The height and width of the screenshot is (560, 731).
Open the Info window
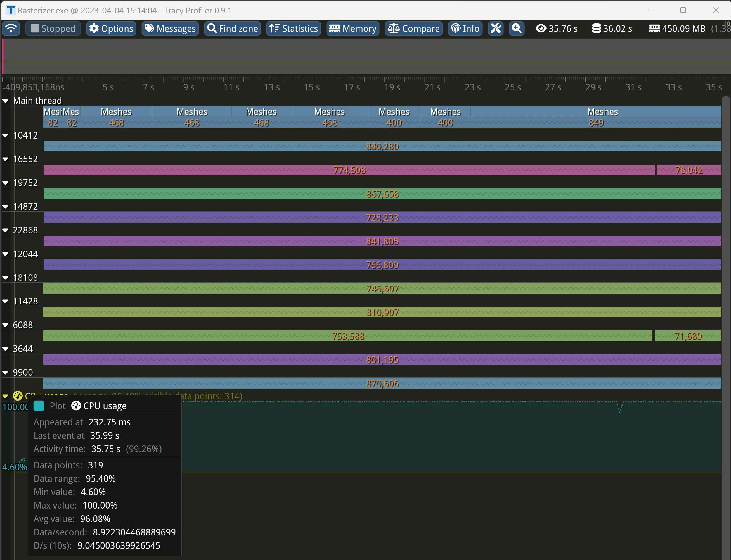[x=465, y=28]
